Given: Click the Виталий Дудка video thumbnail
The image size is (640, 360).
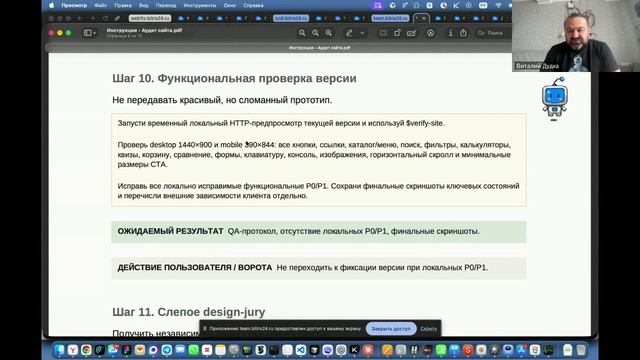Looking at the screenshot, I should [576, 36].
